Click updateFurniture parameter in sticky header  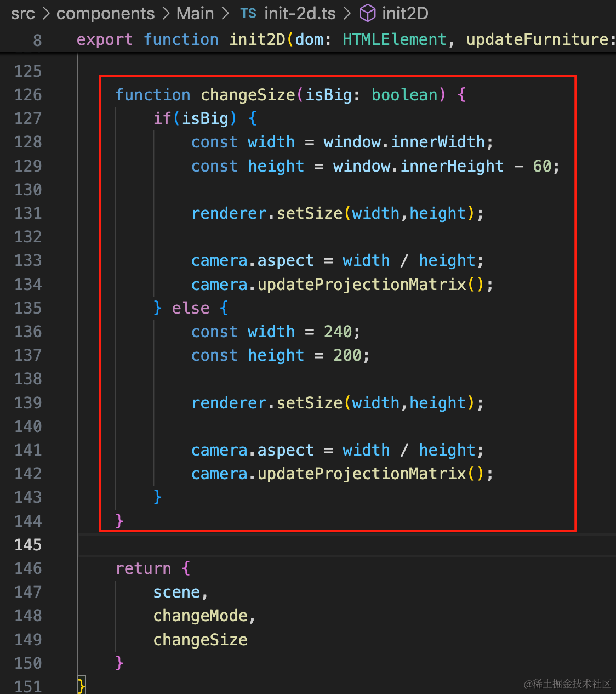537,39
